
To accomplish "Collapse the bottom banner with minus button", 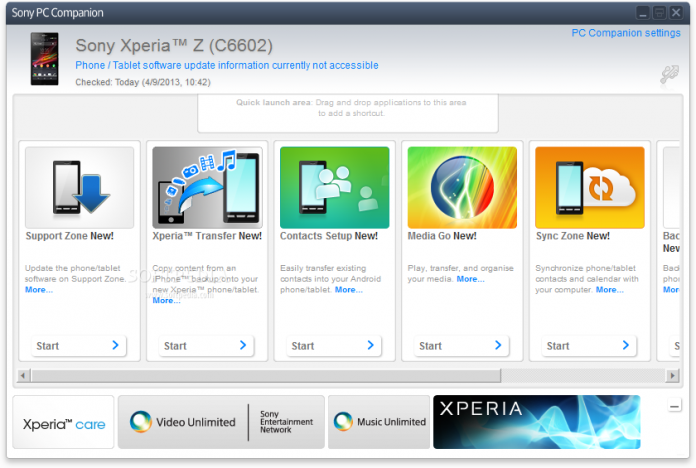I will [674, 406].
